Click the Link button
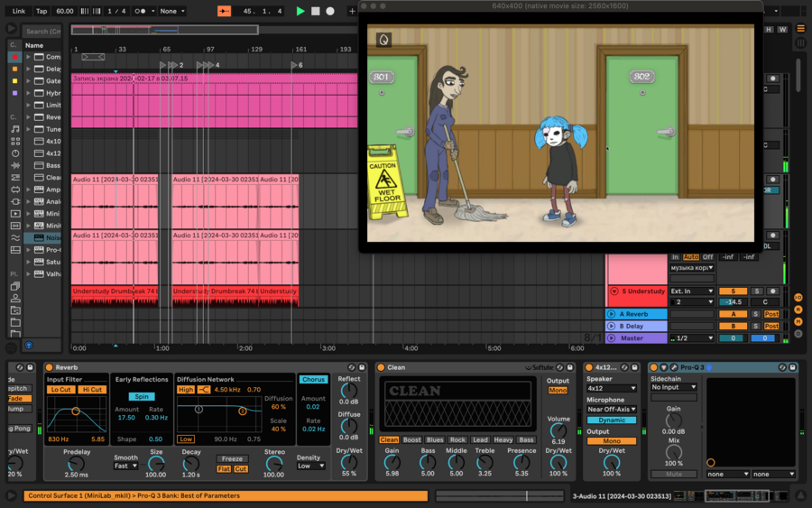Screen dimensions: 812x508 (x=18, y=11)
